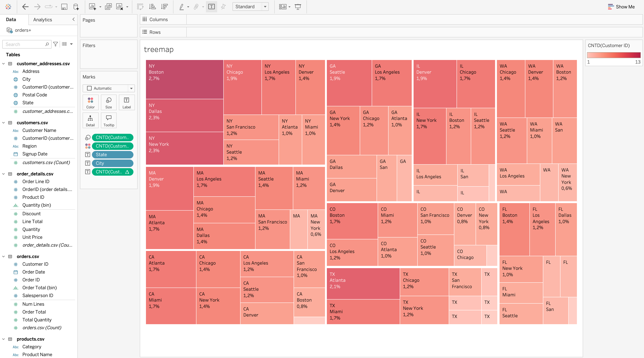Click the Presentation mode icon
The image size is (644, 358).
coord(298,7)
